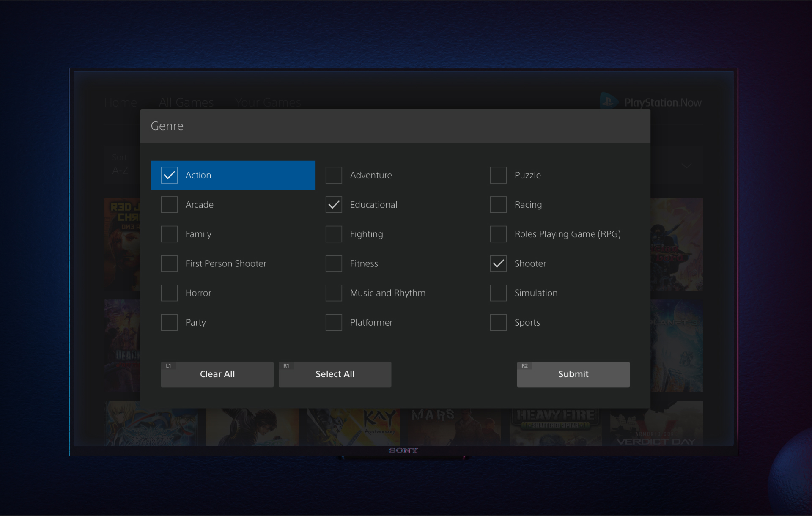Check the Racing genre option
This screenshot has width=812, height=516.
[498, 205]
